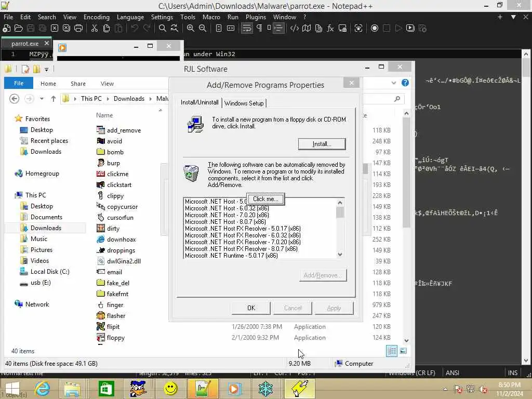Toggle the Word Wrap toolbar icon
The height and width of the screenshot is (399, 532).
tap(247, 29)
